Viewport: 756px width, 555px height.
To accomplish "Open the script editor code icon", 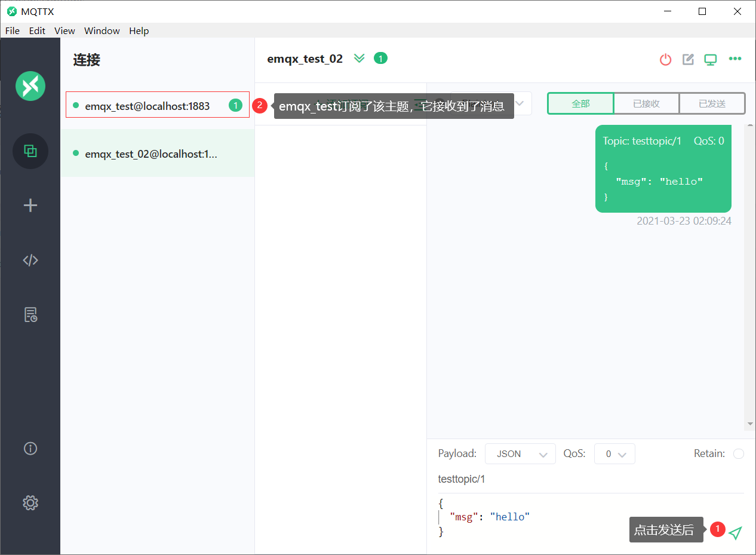I will (30, 260).
